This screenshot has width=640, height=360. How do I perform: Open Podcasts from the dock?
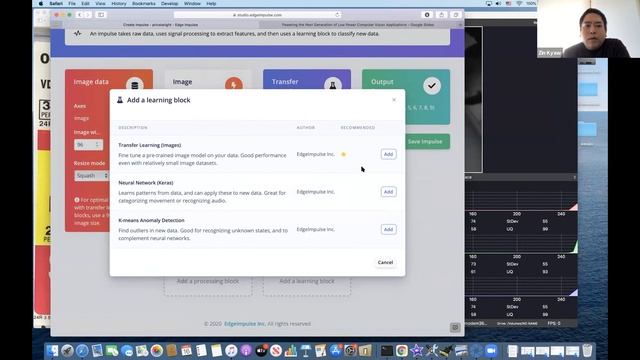tap(246, 351)
